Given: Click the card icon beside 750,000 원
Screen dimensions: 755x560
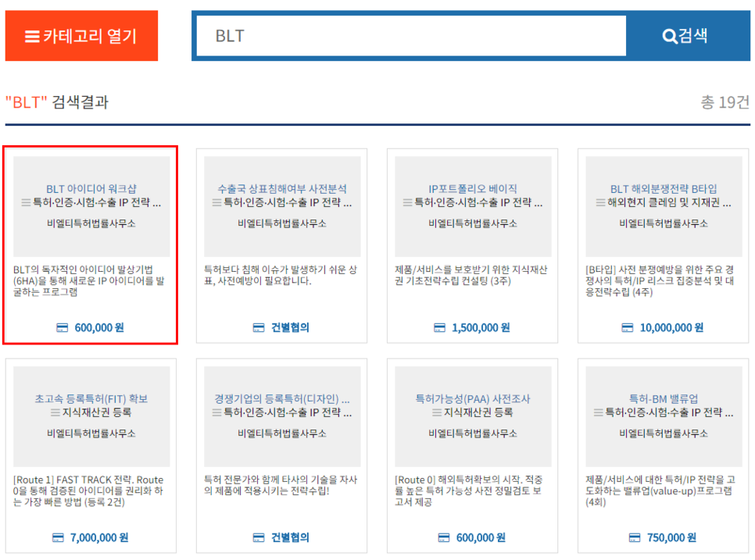Looking at the screenshot, I should pos(635,537).
